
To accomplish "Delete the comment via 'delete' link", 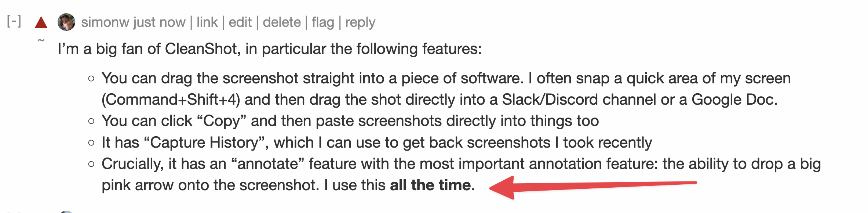I will [281, 22].
